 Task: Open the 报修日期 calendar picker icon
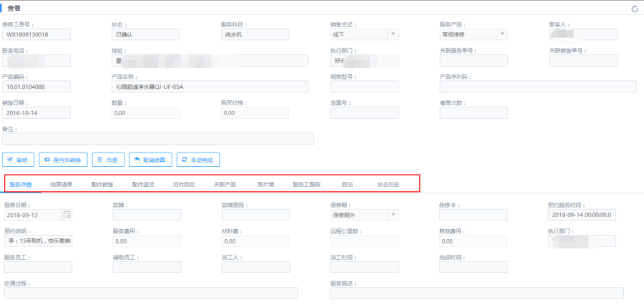(x=67, y=215)
